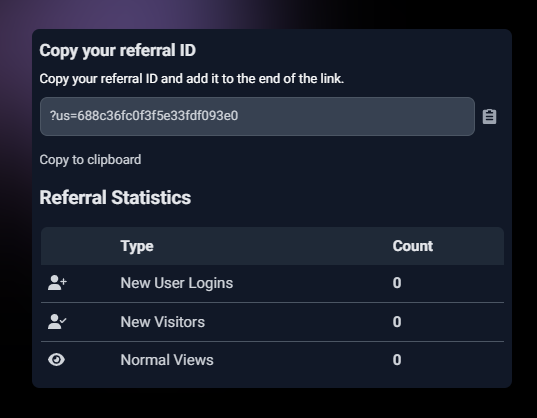537x418 pixels.
Task: Click the clipboard copy icon
Action: pyautogui.click(x=489, y=117)
